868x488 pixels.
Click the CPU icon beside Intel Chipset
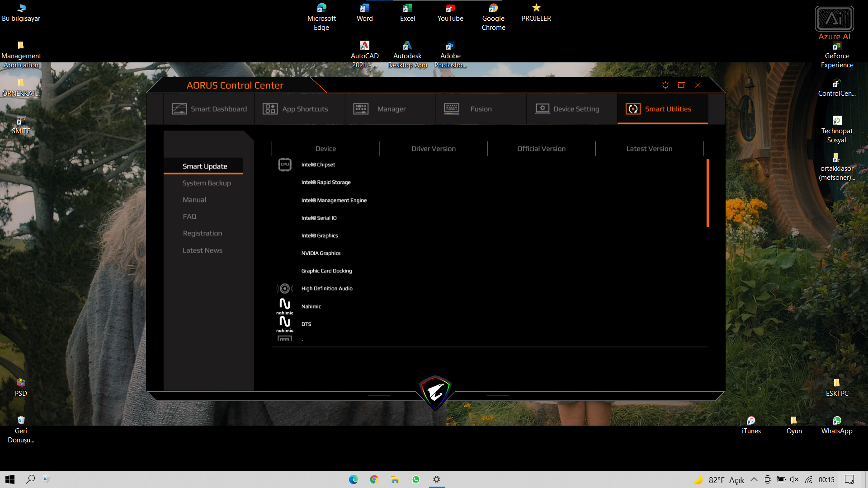pyautogui.click(x=284, y=164)
